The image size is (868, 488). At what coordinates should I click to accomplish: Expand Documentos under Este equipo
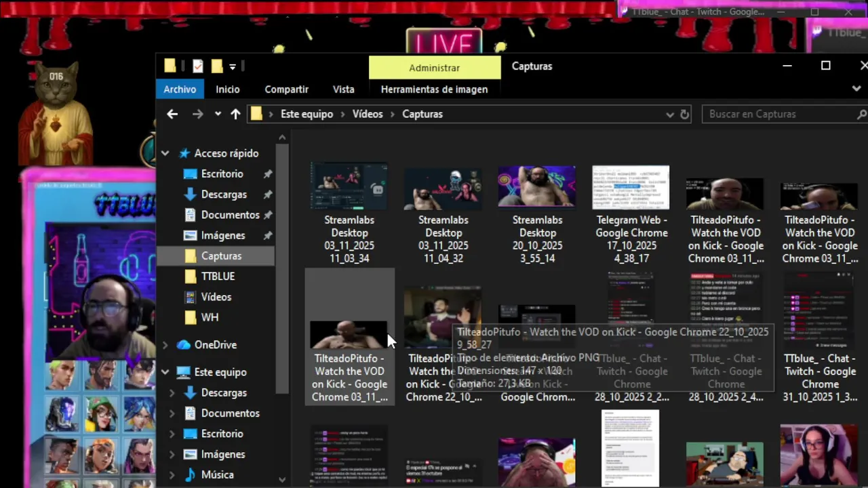pyautogui.click(x=172, y=413)
